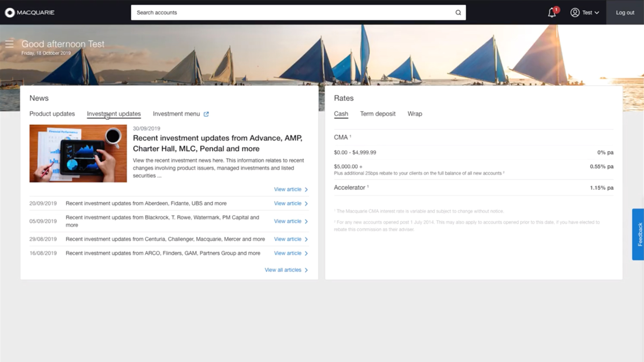Click the 16/08/2019 date text
644x362 pixels.
pos(43,253)
